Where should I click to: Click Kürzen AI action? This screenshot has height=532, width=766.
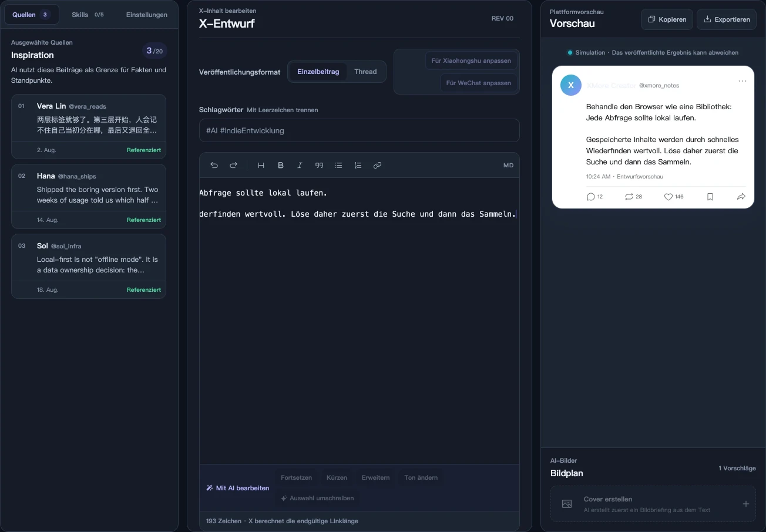pos(337,477)
